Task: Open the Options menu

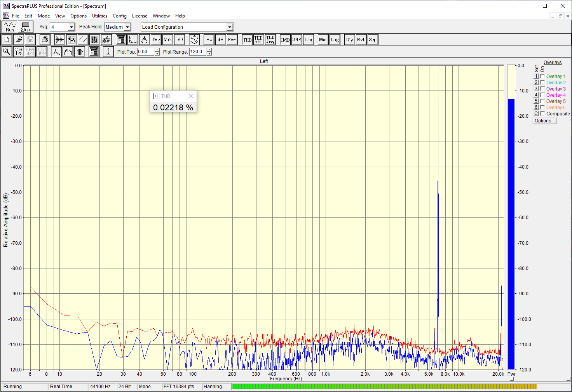Action: [x=78, y=16]
